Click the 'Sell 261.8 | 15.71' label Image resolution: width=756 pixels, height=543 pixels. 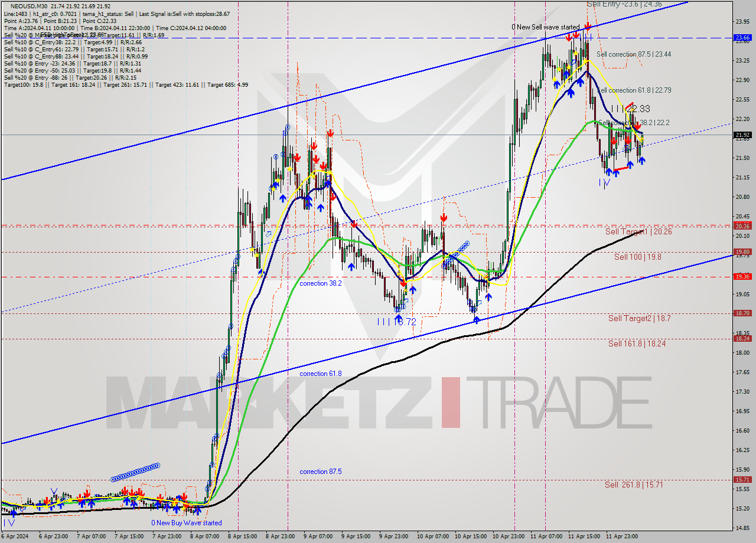pos(634,485)
